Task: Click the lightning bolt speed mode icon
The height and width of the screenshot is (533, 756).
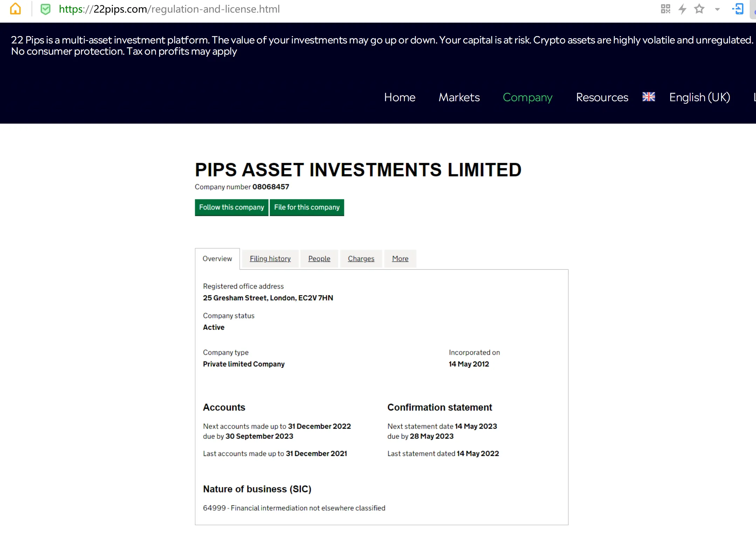Action: click(x=682, y=9)
